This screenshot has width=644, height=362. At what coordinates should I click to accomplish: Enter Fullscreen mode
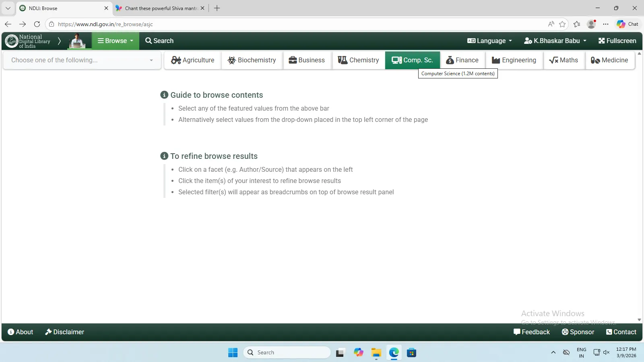617,41
